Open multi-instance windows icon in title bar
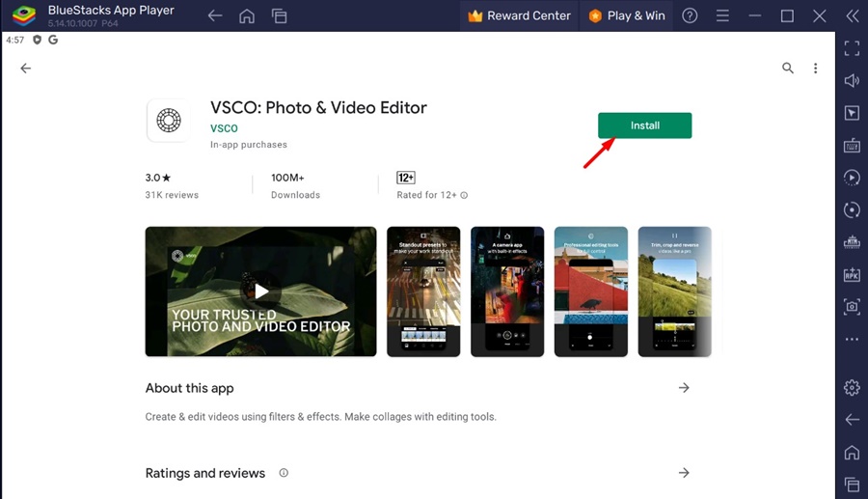 [x=280, y=16]
